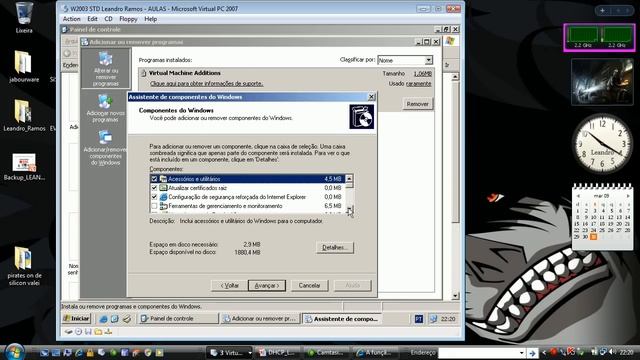Image resolution: width=640 pixels, height=360 pixels.
Task: Click the sidebar slideshow picture gadget
Action: coord(602,82)
